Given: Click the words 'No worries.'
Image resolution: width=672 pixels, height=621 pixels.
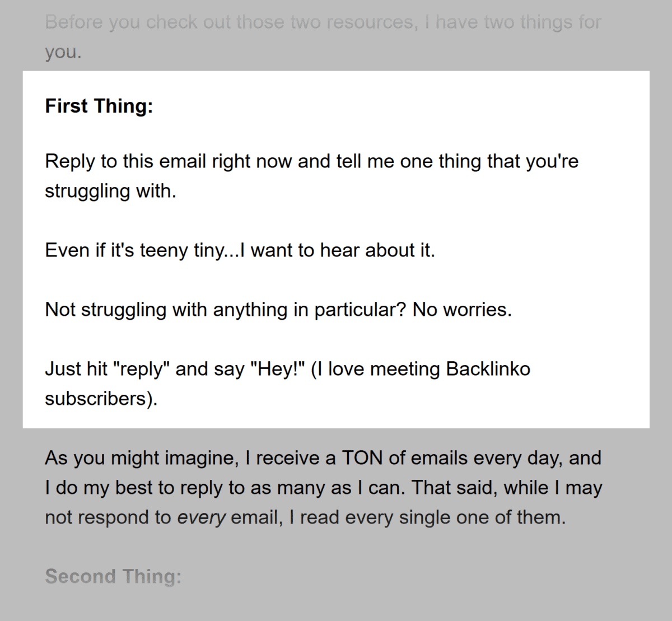Looking at the screenshot, I should click(462, 309).
